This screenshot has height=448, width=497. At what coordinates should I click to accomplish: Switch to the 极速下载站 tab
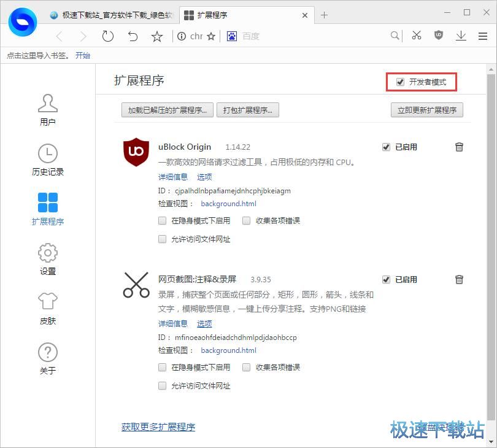[x=111, y=15]
